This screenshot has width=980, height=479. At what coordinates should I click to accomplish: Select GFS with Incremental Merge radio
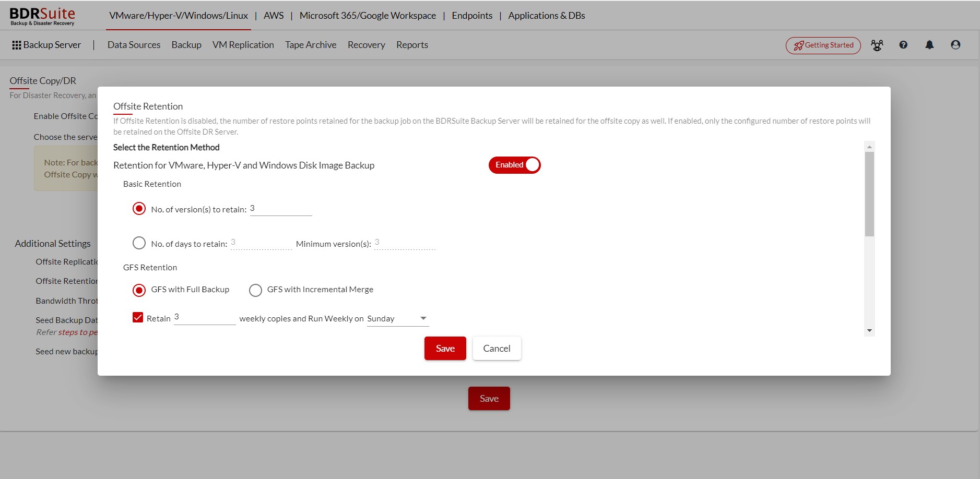tap(255, 290)
